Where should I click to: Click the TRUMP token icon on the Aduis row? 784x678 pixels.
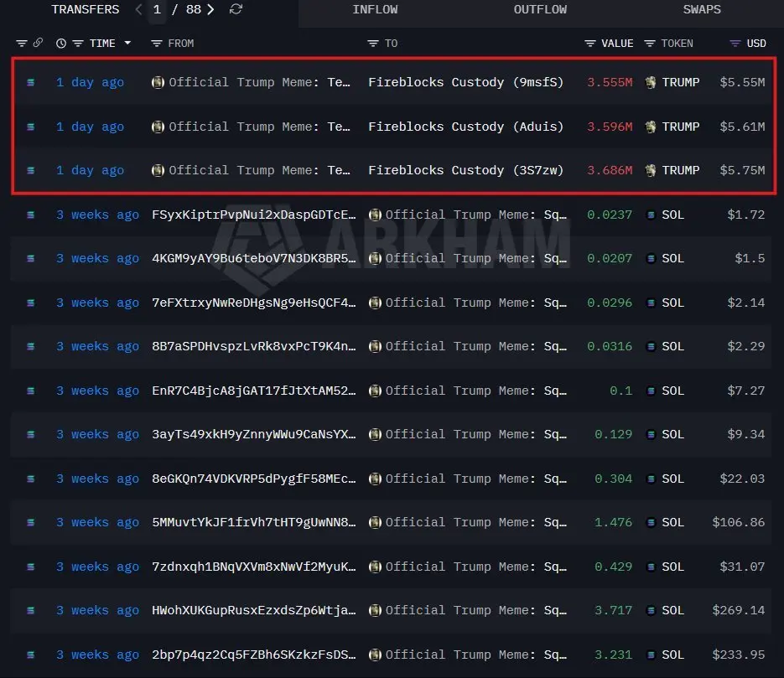[651, 127]
